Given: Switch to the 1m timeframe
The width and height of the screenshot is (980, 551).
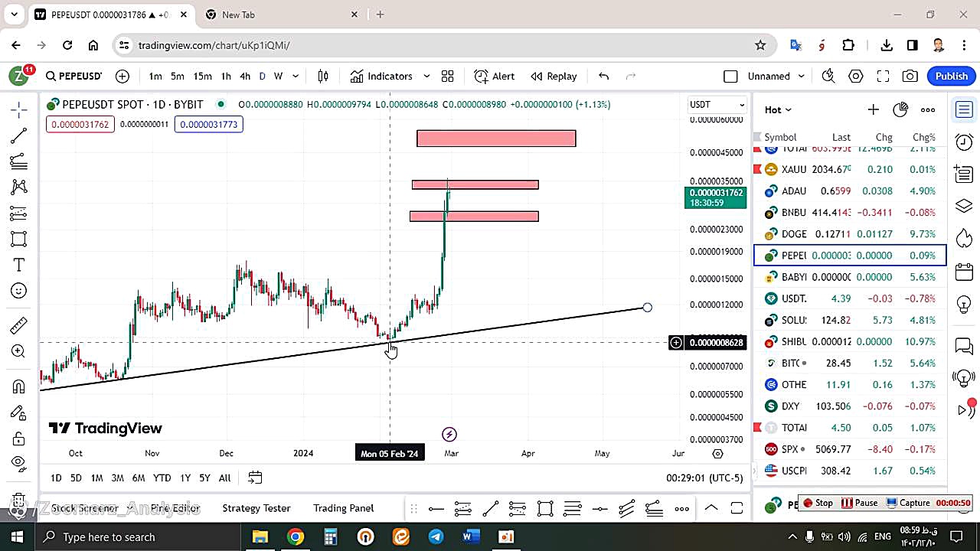Looking at the screenshot, I should click(155, 76).
